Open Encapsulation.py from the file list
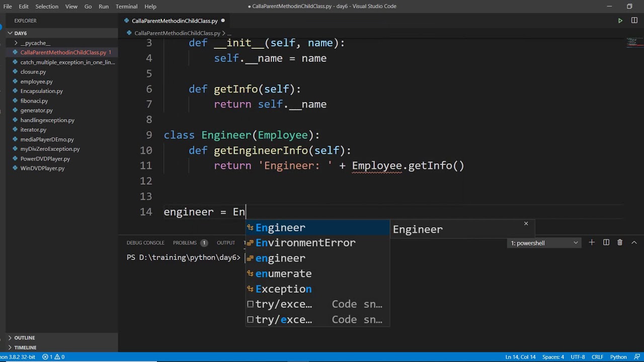Screen dimensions: 644x362 (41, 91)
